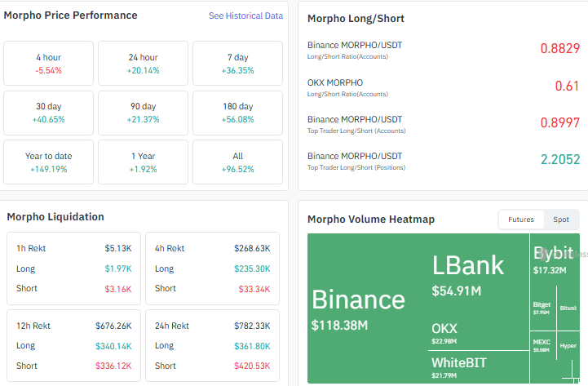The width and height of the screenshot is (588, 386).
Task: Click the 12h Short value $336.12K
Action: click(113, 366)
